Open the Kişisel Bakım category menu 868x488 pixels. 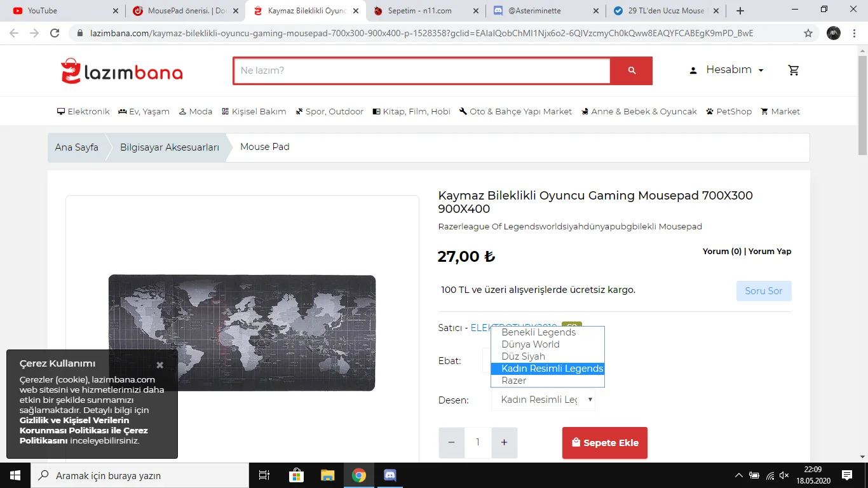(254, 111)
